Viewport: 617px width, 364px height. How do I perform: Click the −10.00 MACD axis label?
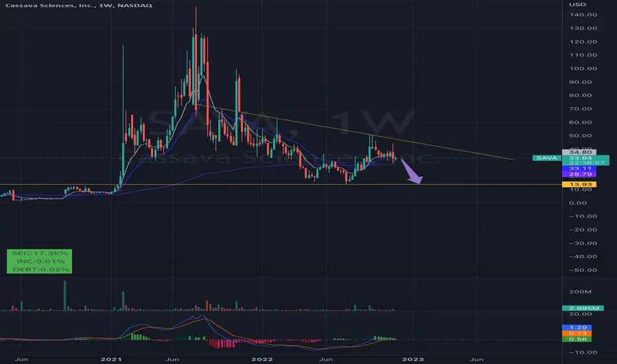[x=583, y=352]
